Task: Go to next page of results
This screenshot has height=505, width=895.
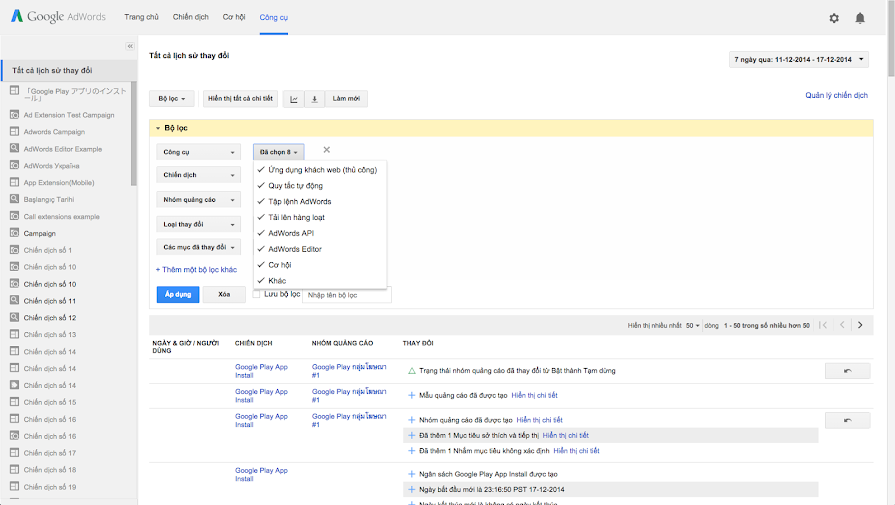Action: [860, 325]
